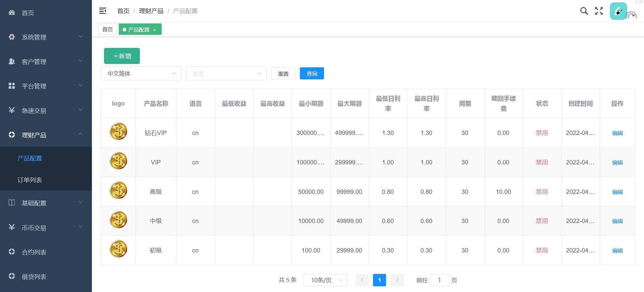Click the book icon beside 基础配置
The height and width of the screenshot is (292, 644).
tap(12, 203)
